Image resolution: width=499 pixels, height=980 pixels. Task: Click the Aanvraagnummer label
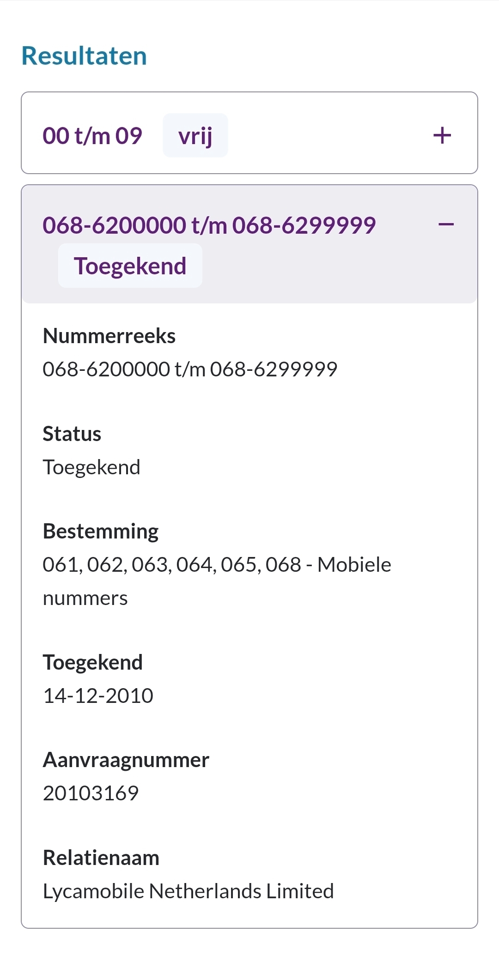click(126, 760)
